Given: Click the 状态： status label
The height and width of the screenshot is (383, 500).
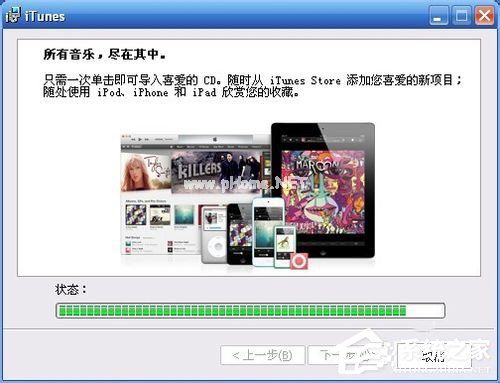Looking at the screenshot, I should coord(71,289).
